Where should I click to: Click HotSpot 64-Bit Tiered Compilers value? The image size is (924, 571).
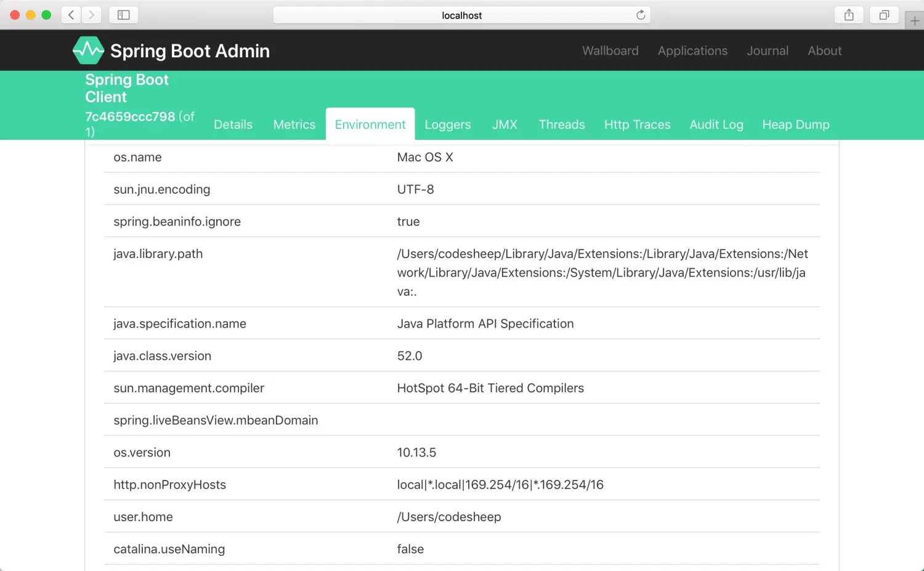(490, 388)
